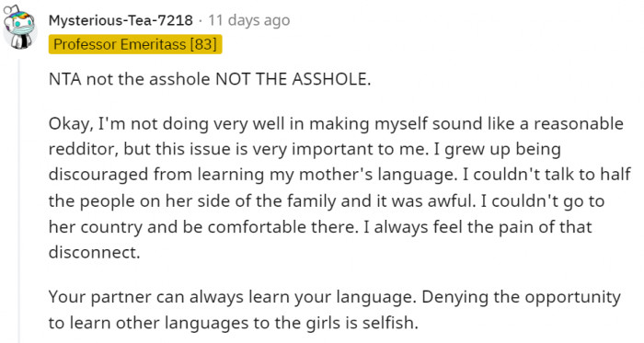The width and height of the screenshot is (644, 343).
Task: Click the single word 'disconnect.'
Action: click(94, 252)
